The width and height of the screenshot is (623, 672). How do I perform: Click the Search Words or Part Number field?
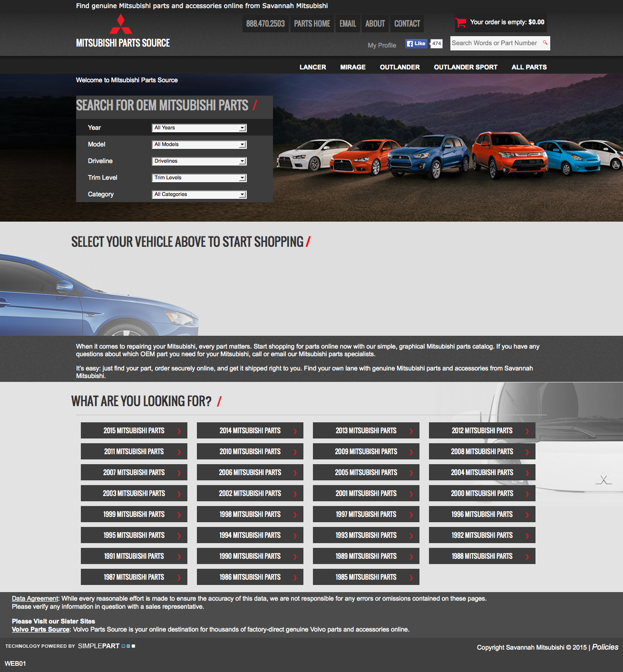click(495, 43)
